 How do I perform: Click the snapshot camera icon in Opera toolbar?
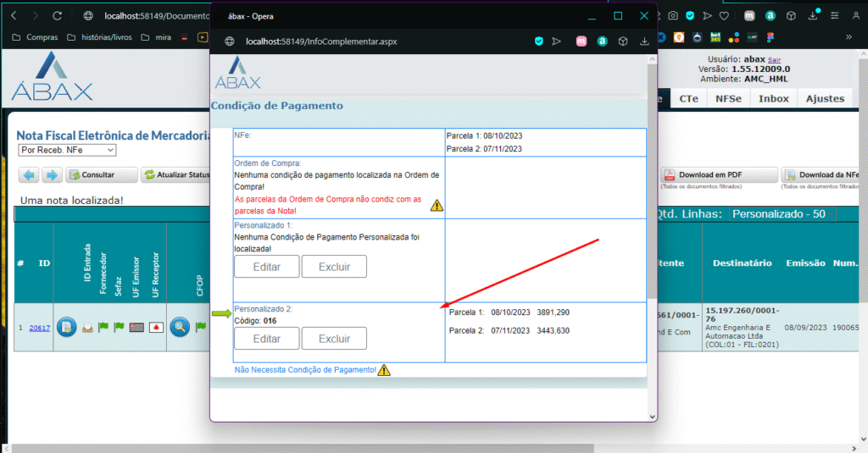671,16
